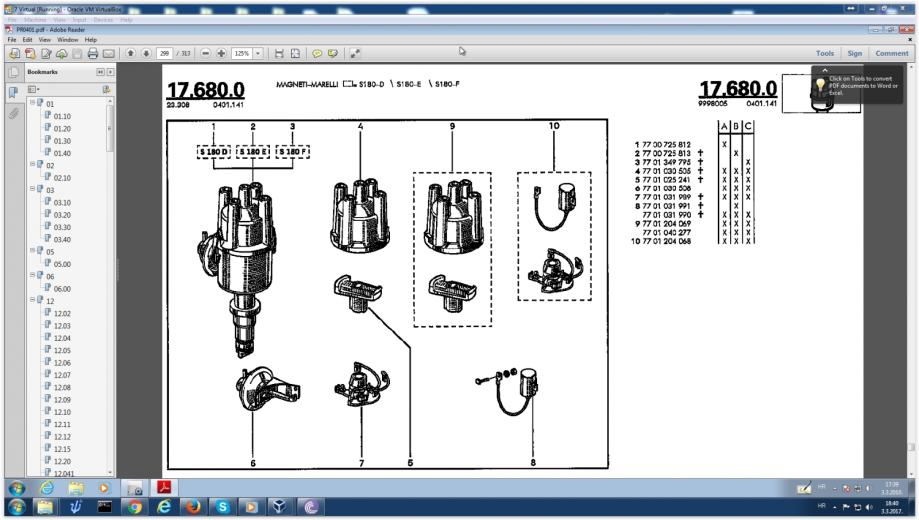The height and width of the screenshot is (520, 919).
Task: Select bookmark 12.11
Action: click(62, 424)
